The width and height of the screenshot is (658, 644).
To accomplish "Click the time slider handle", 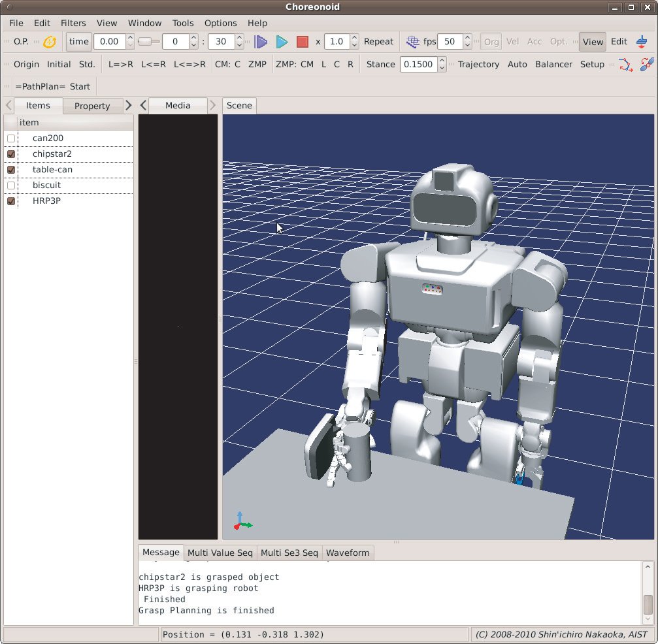I will 146,42.
